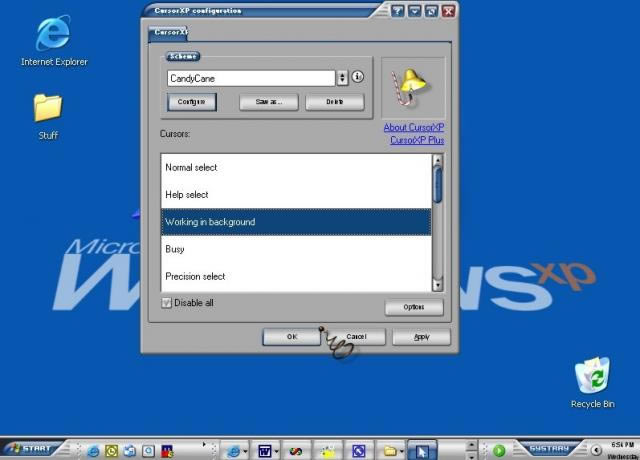Switch to the folder taskbar button
Viewport: 640px width, 460px height.
point(390,451)
